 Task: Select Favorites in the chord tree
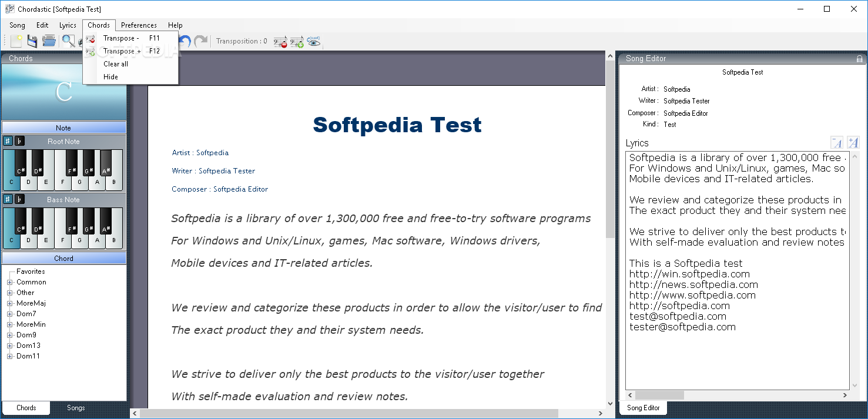pos(31,271)
